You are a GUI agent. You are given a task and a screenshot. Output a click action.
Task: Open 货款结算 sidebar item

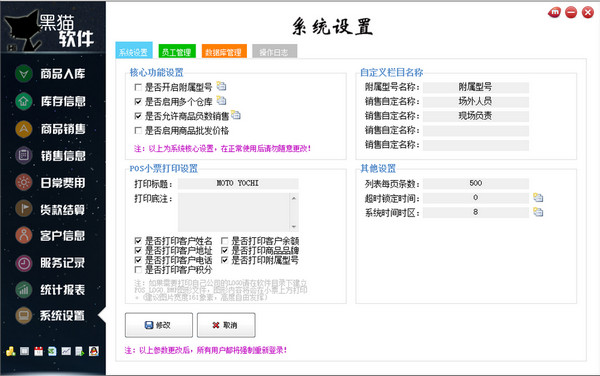[51, 209]
